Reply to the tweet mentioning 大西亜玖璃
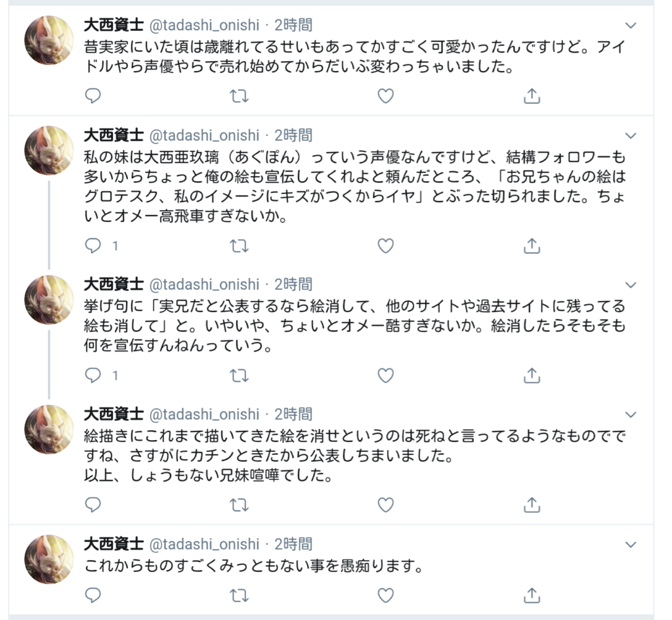Image resolution: width=672 pixels, height=620 pixels. [x=93, y=246]
